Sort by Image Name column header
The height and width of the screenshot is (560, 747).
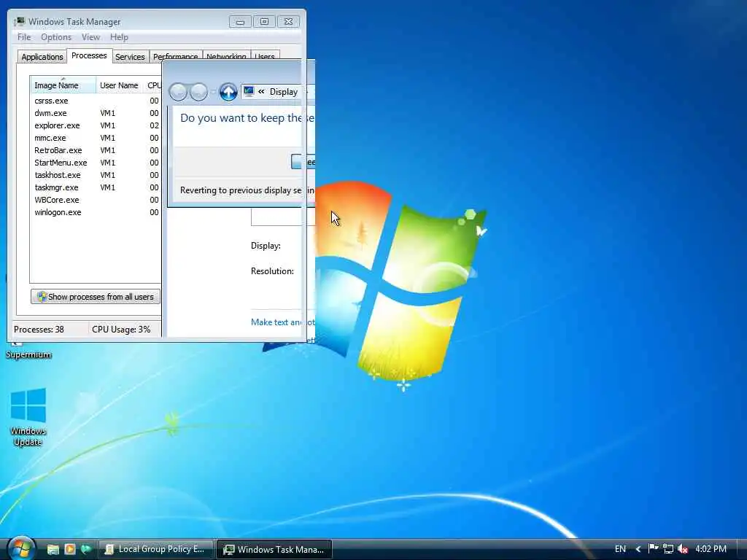coord(63,85)
